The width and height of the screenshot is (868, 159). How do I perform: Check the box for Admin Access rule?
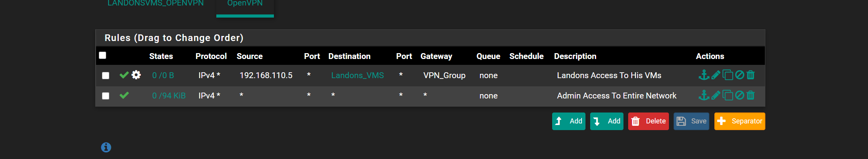click(105, 96)
